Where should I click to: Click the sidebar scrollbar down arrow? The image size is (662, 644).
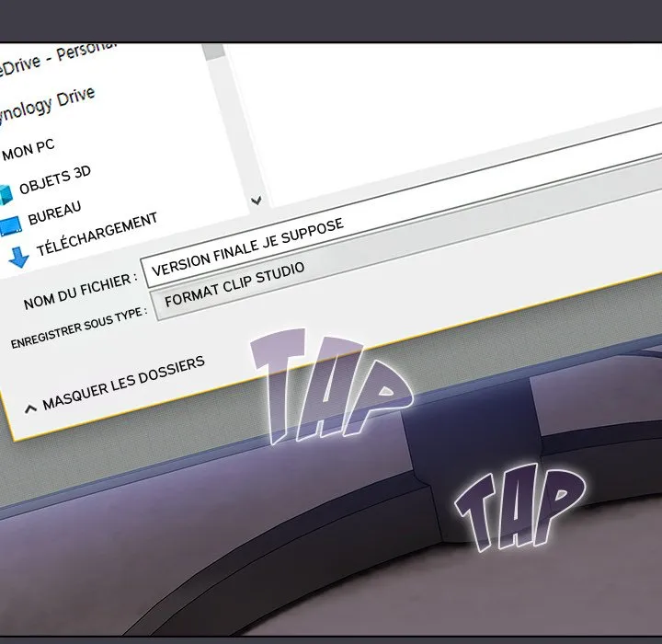(257, 200)
